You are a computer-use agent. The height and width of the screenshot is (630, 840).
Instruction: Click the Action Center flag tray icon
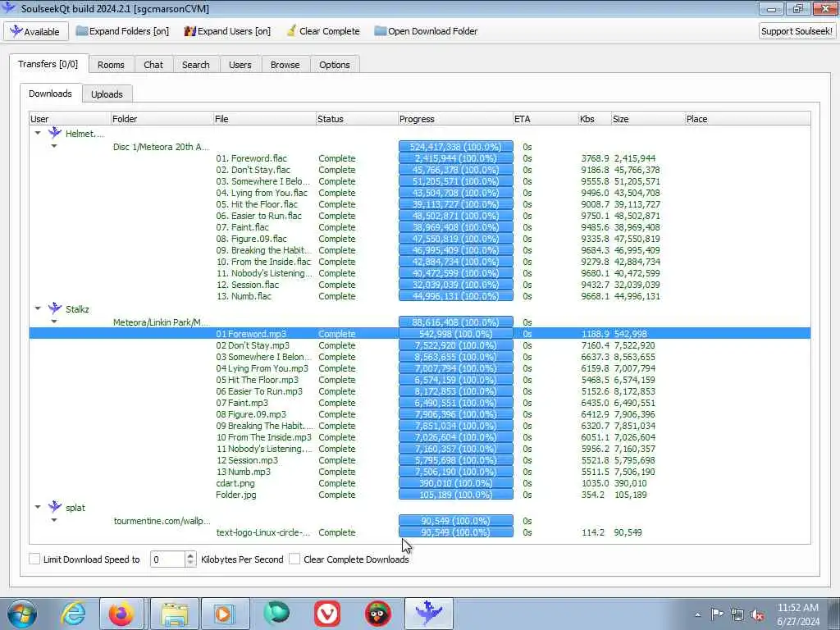pyautogui.click(x=717, y=614)
